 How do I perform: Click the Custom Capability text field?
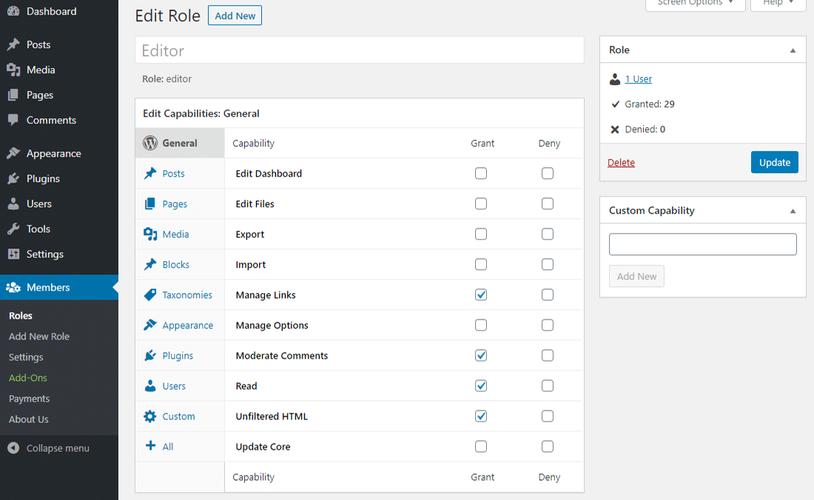[x=702, y=244]
